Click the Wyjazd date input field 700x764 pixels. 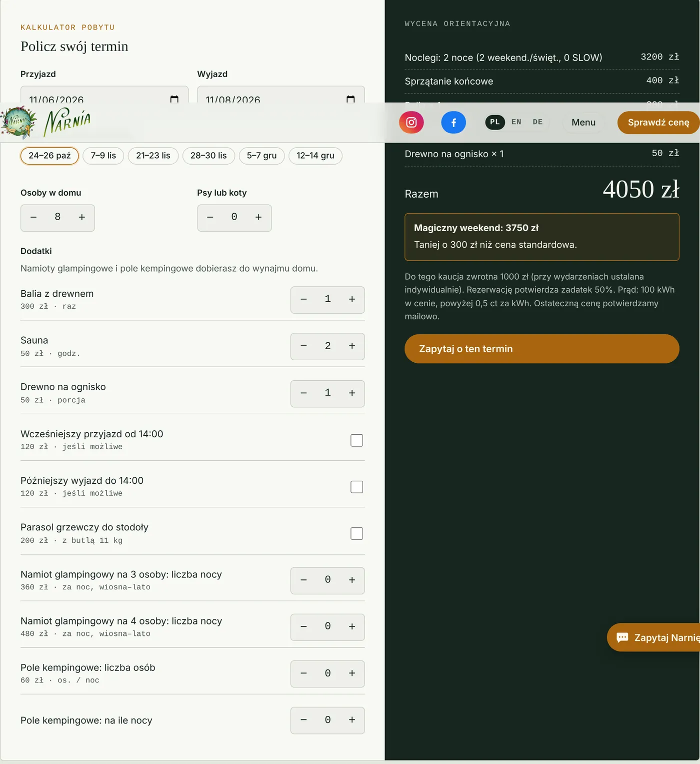click(281, 95)
